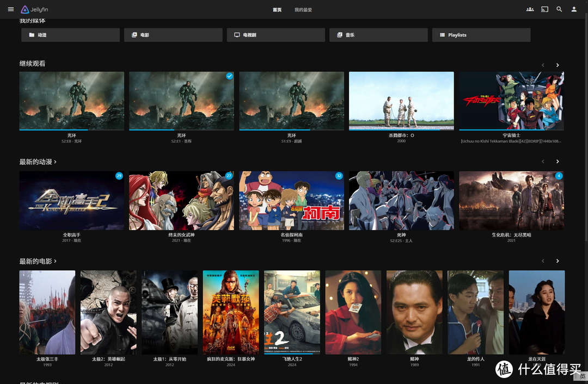Open 杀戮都市: O thumbnail

pos(401,101)
